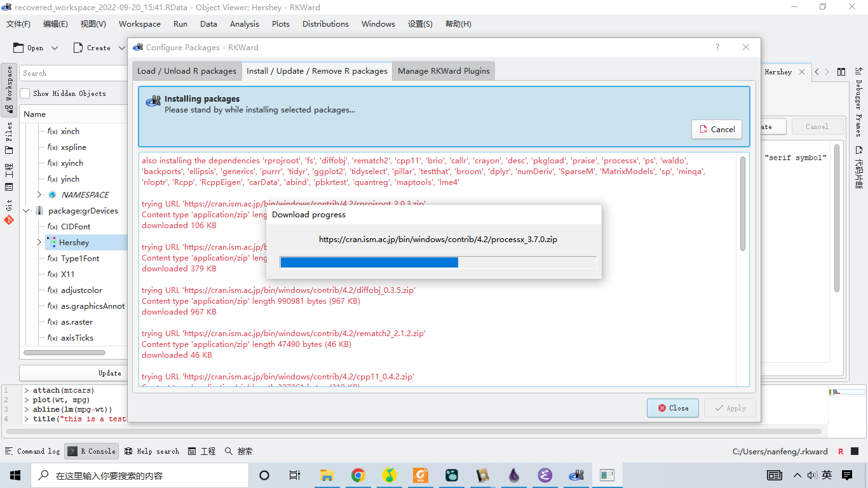
Task: Click the Hershey list object icon
Action: (x=51, y=243)
